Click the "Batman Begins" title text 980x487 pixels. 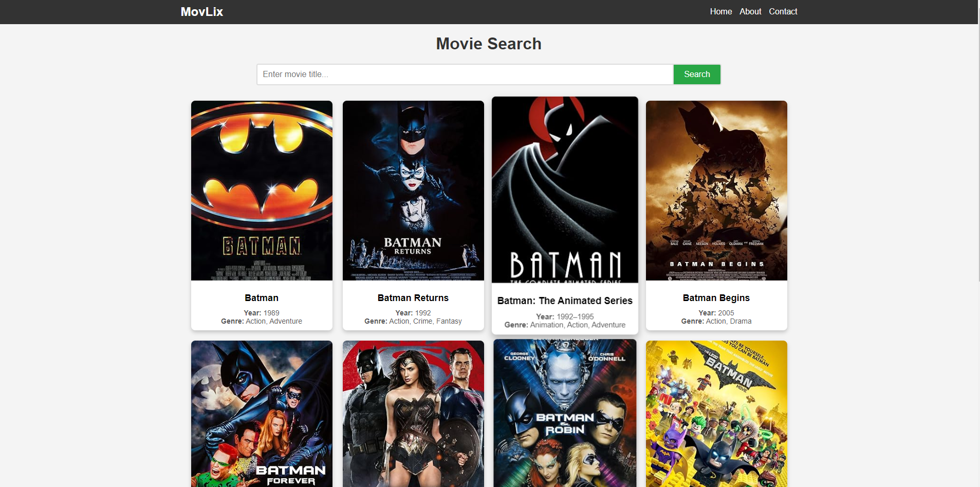[x=716, y=298]
